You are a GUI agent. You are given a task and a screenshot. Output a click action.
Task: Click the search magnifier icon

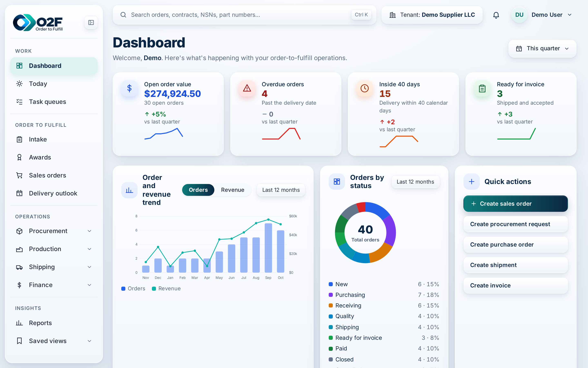[124, 15]
